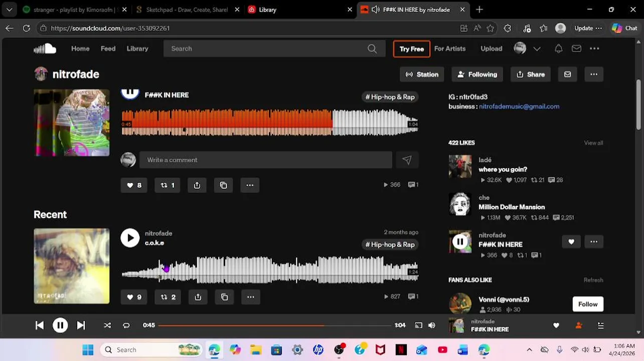
Task: Skip to previous track in player
Action: (39, 325)
